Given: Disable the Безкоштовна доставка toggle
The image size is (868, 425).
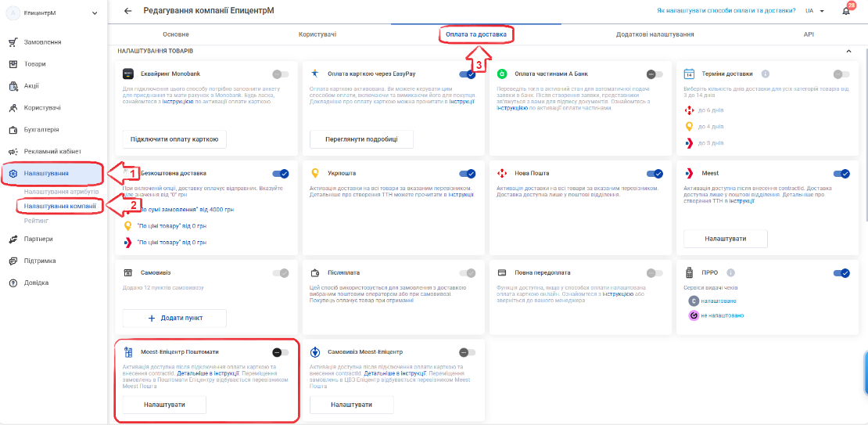Looking at the screenshot, I should point(281,174).
